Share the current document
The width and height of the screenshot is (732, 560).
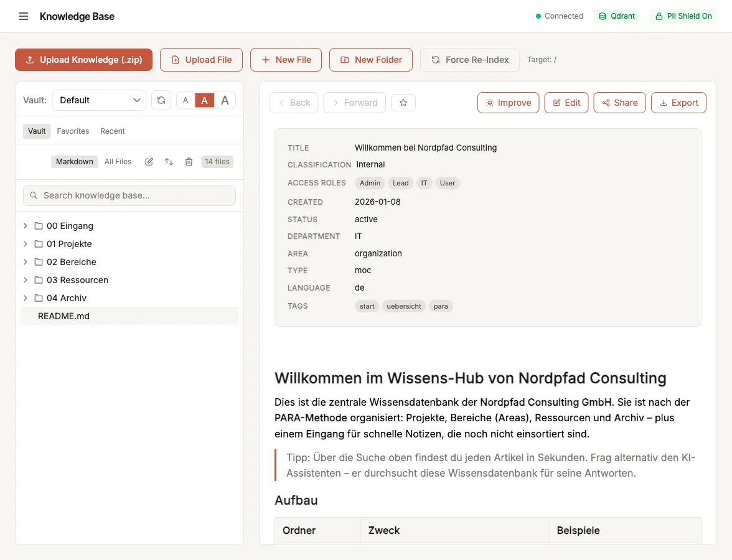click(x=619, y=103)
